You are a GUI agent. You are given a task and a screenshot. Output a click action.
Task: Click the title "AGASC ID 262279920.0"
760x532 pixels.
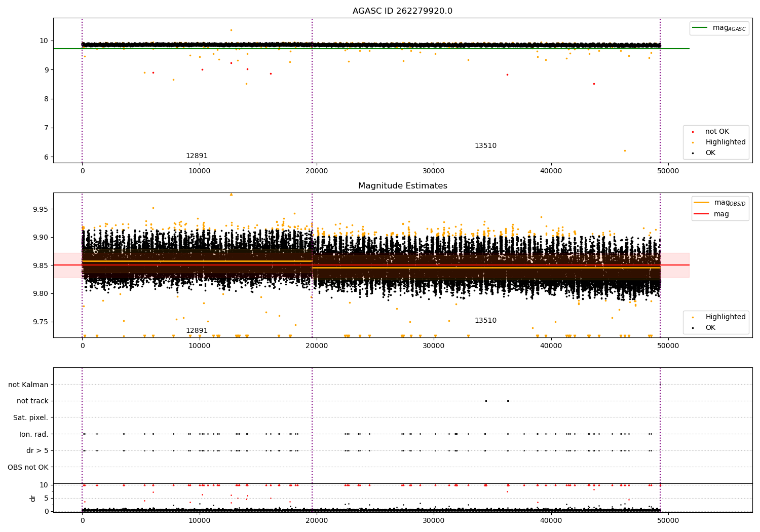pyautogui.click(x=402, y=11)
